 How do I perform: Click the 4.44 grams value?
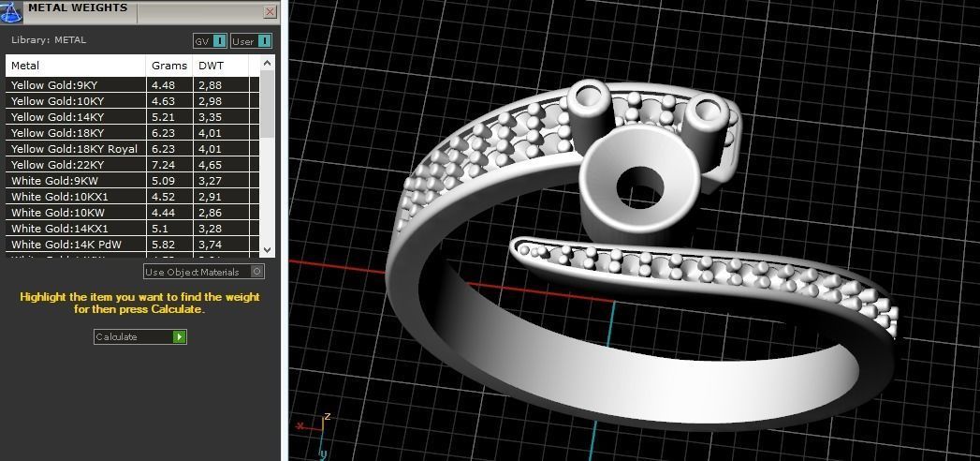pos(163,213)
